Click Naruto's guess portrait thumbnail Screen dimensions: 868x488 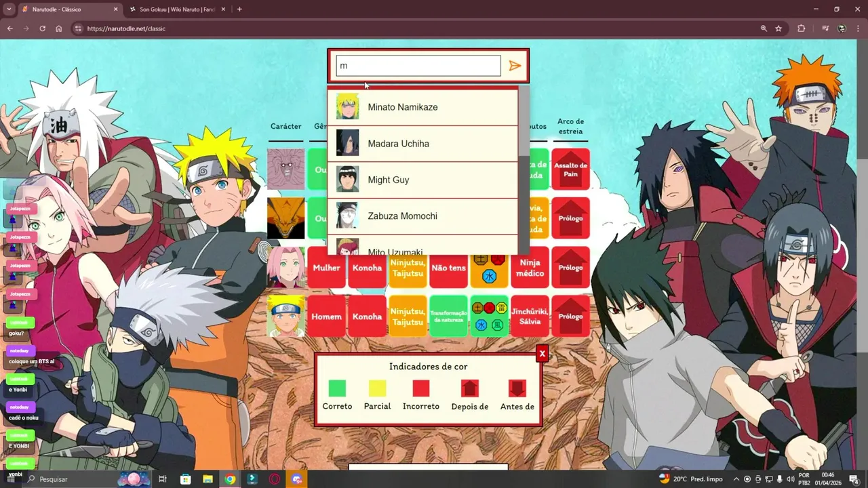tap(286, 316)
